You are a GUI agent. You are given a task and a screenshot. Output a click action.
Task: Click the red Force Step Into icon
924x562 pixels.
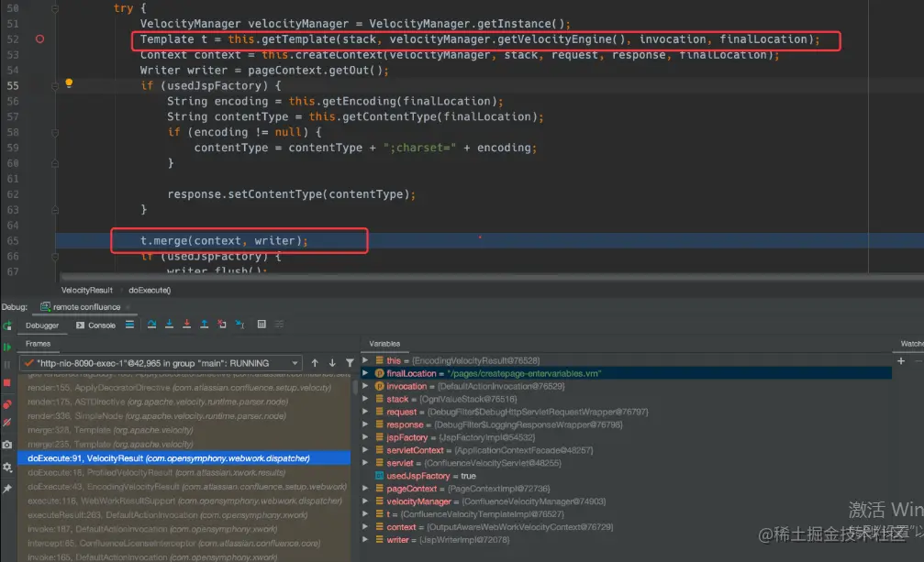[187, 325]
